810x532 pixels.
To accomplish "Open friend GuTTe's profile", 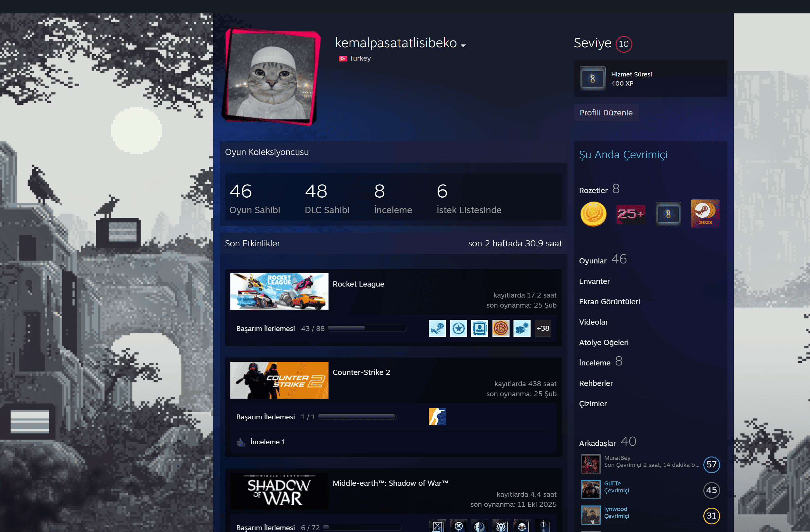I will [612, 483].
